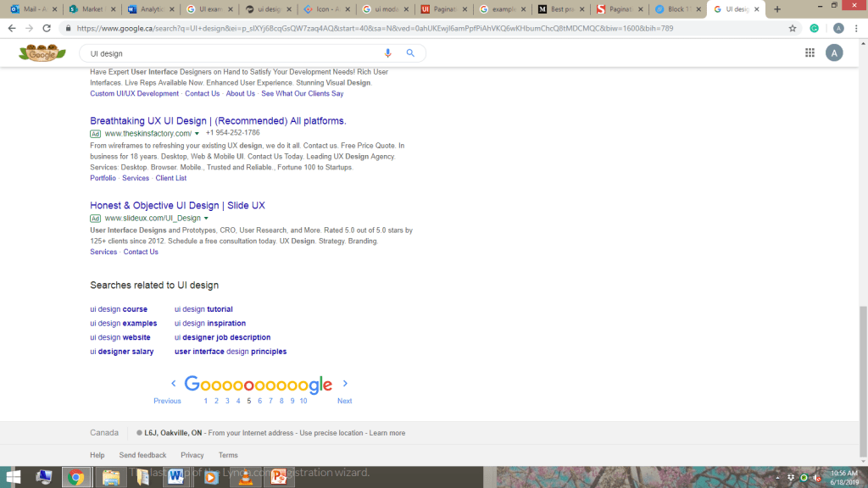Click the Previous page link
Image resolution: width=868 pixels, height=488 pixels.
(167, 401)
